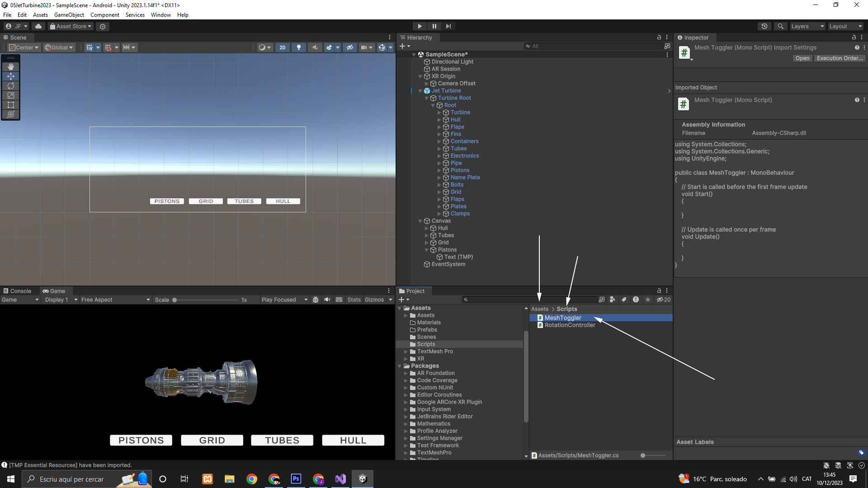Click the Pause button in toolbar
The image size is (868, 488).
[434, 26]
